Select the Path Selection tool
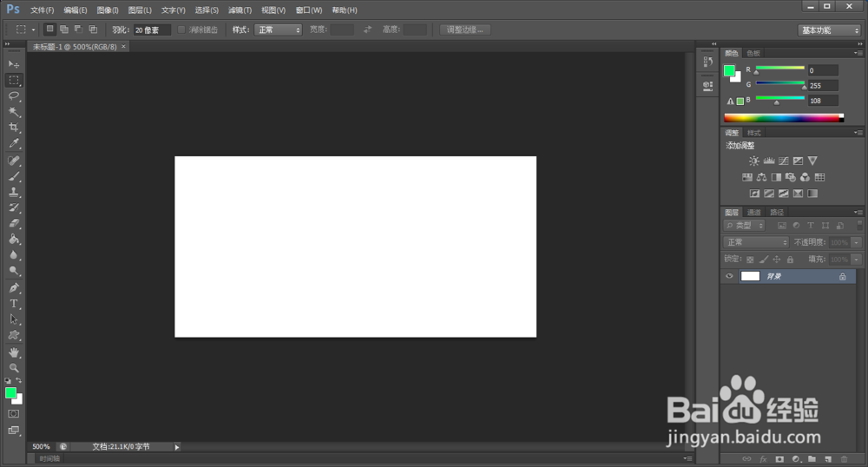The image size is (868, 467). point(14,319)
